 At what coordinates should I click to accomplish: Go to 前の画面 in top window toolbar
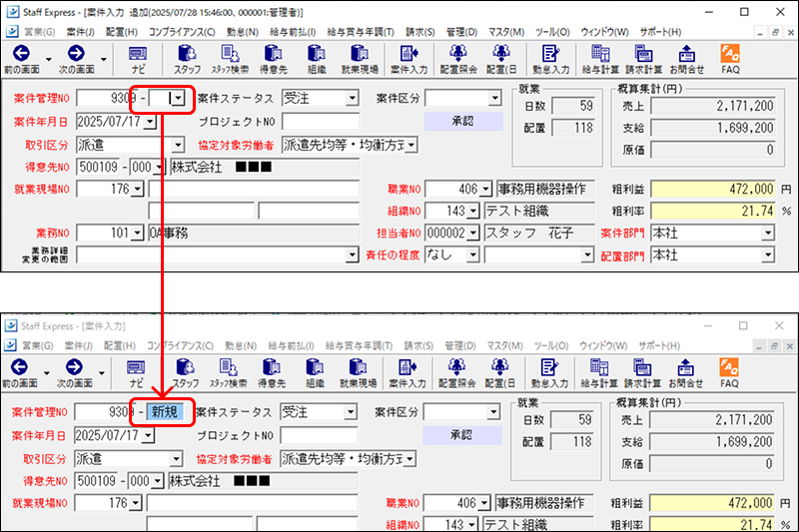(x=21, y=59)
